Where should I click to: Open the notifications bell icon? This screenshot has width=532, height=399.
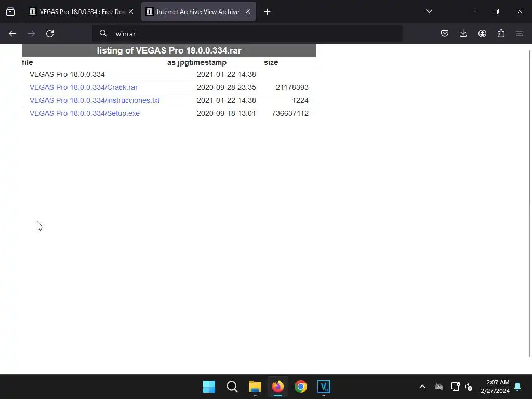click(518, 387)
